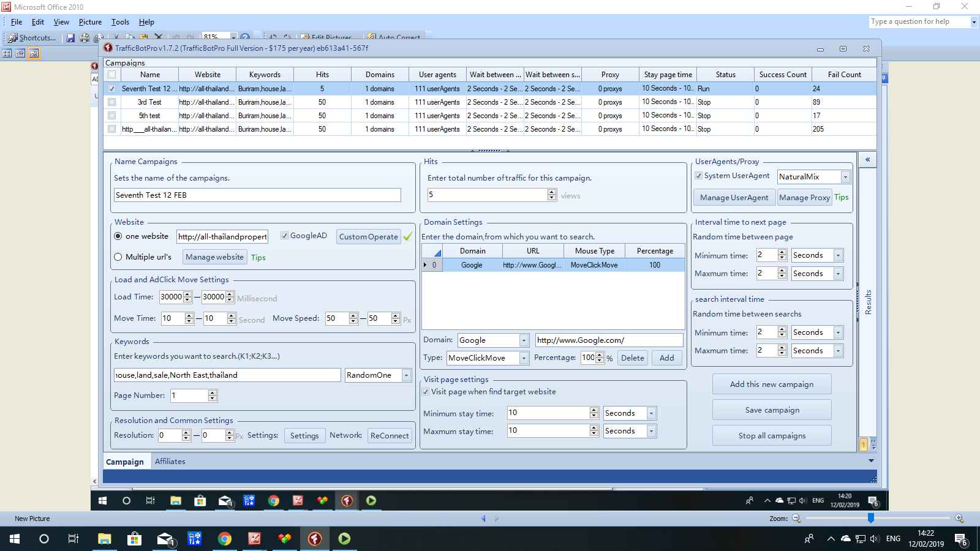Collapse side panel with double-arrow icon
Screen dimensions: 980x551
point(867,160)
